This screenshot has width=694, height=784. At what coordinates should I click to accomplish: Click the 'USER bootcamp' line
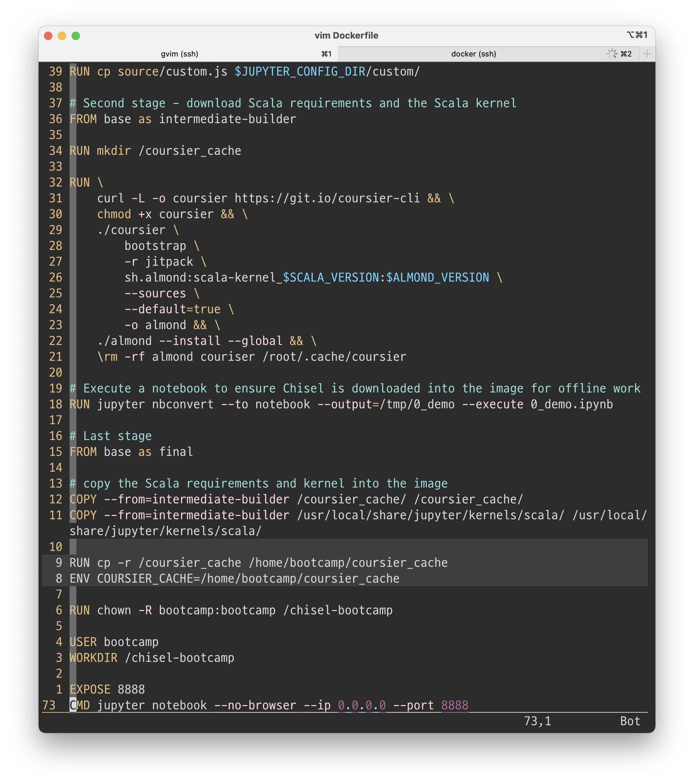pos(114,642)
